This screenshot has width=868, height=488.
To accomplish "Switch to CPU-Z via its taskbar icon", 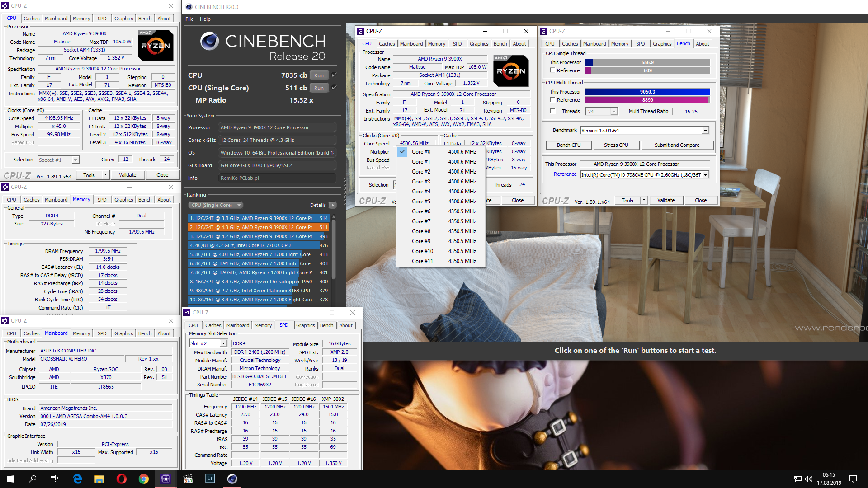I will pos(166,479).
